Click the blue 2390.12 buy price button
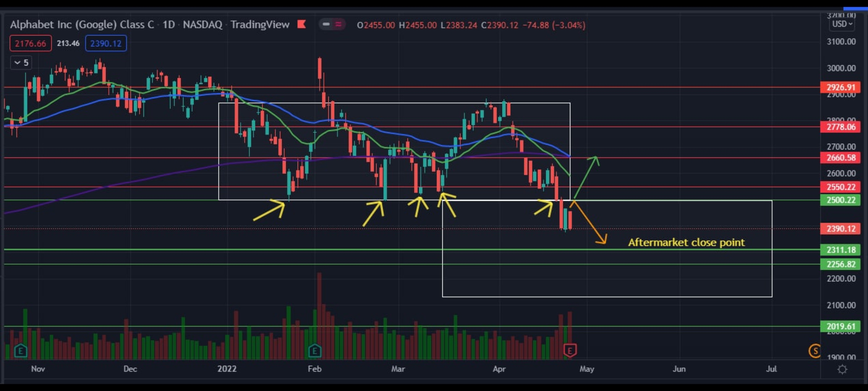 tap(106, 43)
